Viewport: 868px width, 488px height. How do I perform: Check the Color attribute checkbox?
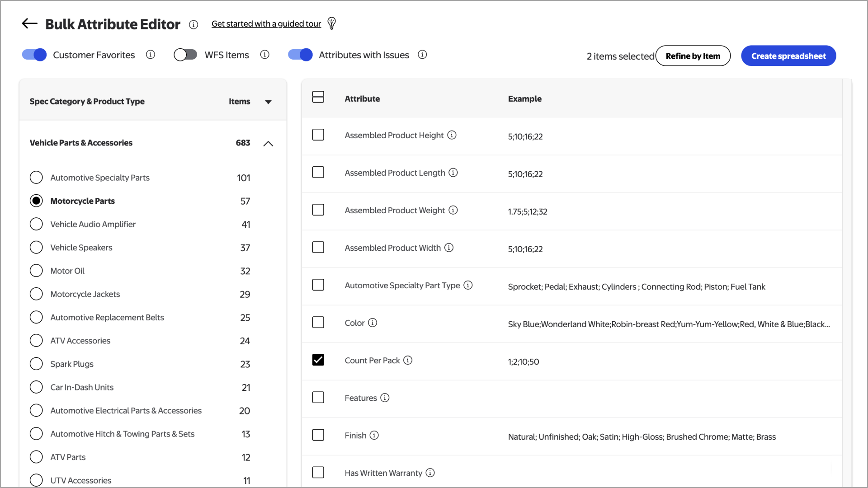pos(318,322)
